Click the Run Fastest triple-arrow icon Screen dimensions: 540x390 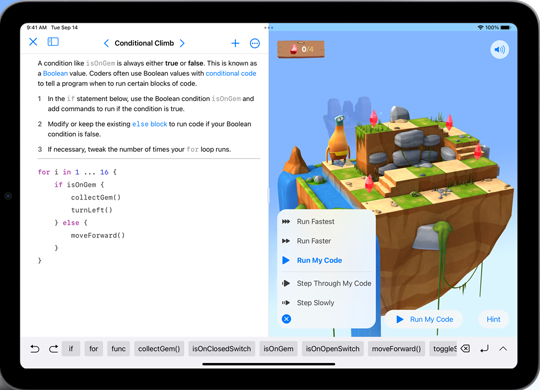click(x=286, y=222)
